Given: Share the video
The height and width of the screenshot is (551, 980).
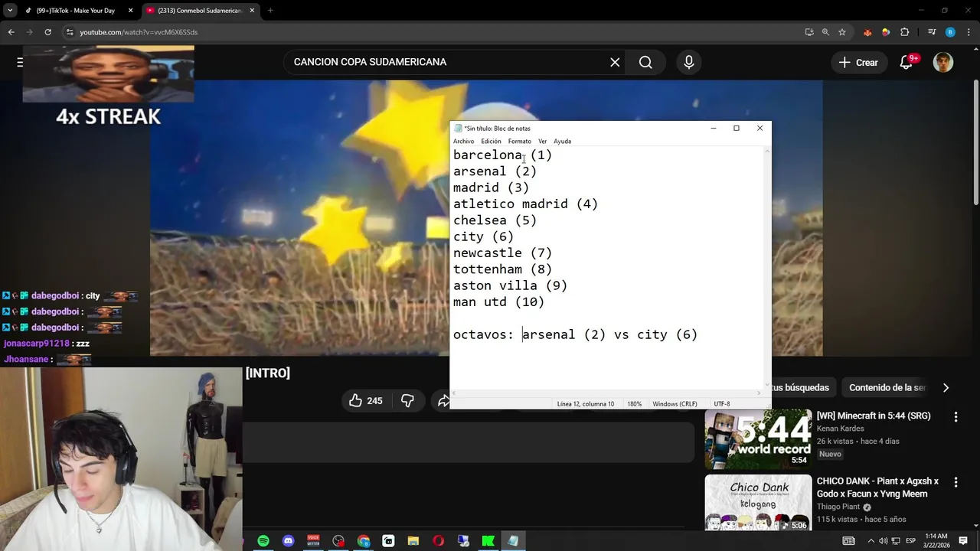Looking at the screenshot, I should [x=443, y=400].
